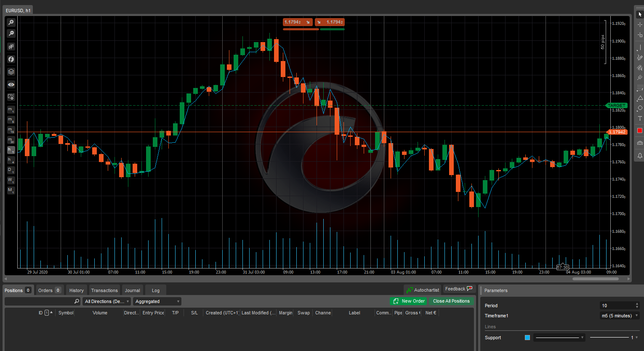Image resolution: width=644 pixels, height=351 pixels.
Task: Click the Feedback button
Action: pos(459,289)
